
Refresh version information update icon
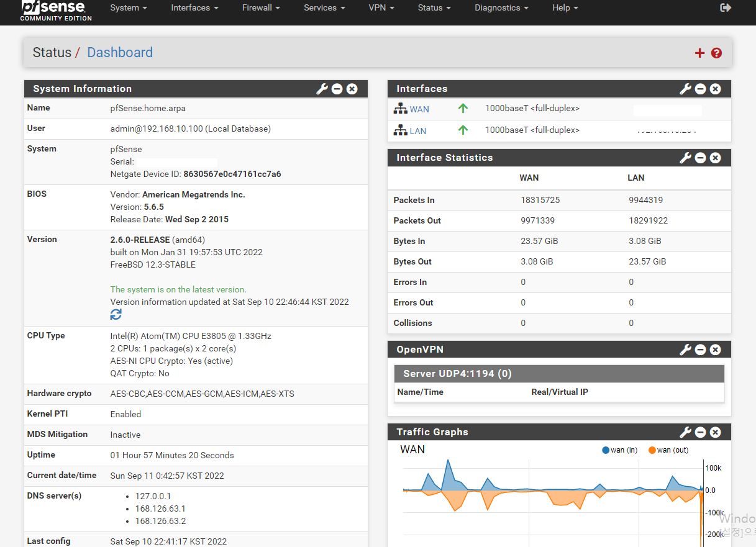click(116, 315)
